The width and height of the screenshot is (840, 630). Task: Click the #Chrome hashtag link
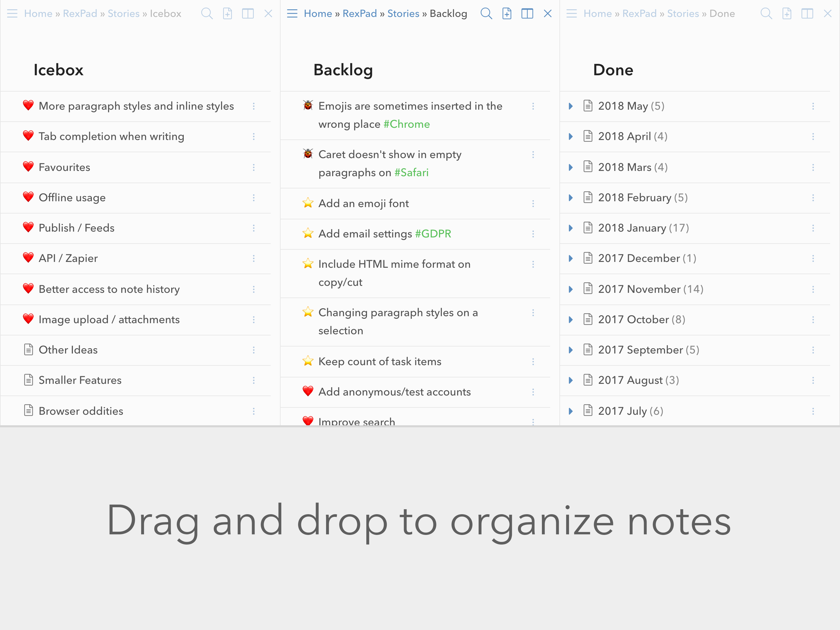coord(406,124)
